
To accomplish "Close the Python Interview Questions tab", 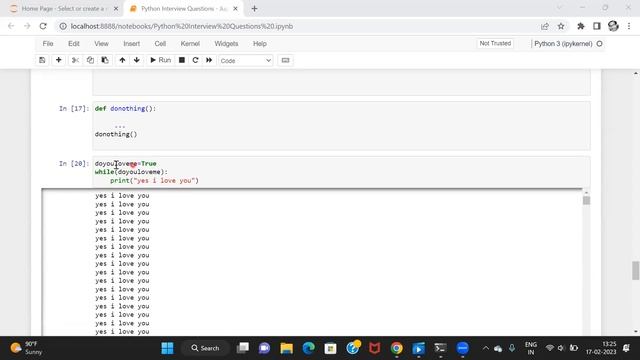I will tap(236, 9).
